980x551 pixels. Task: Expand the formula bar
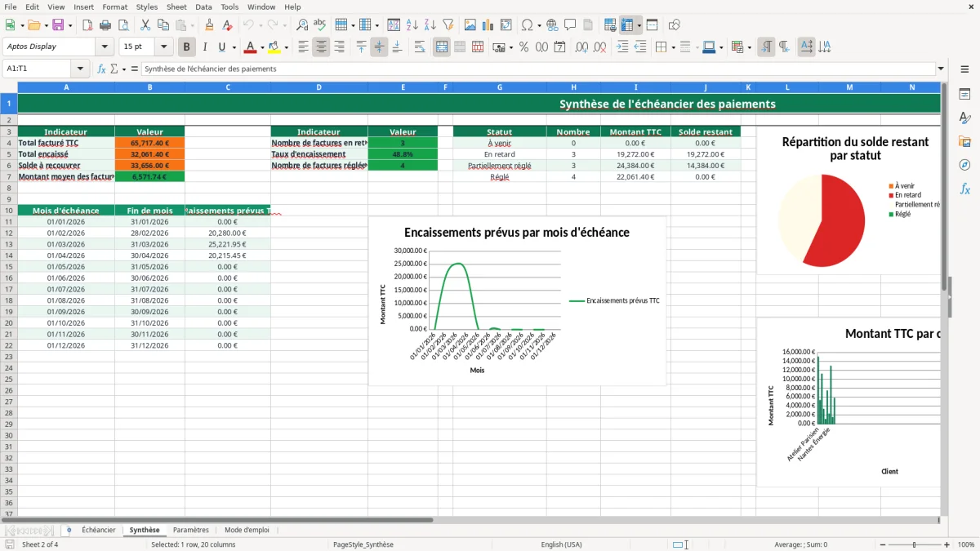(x=941, y=69)
